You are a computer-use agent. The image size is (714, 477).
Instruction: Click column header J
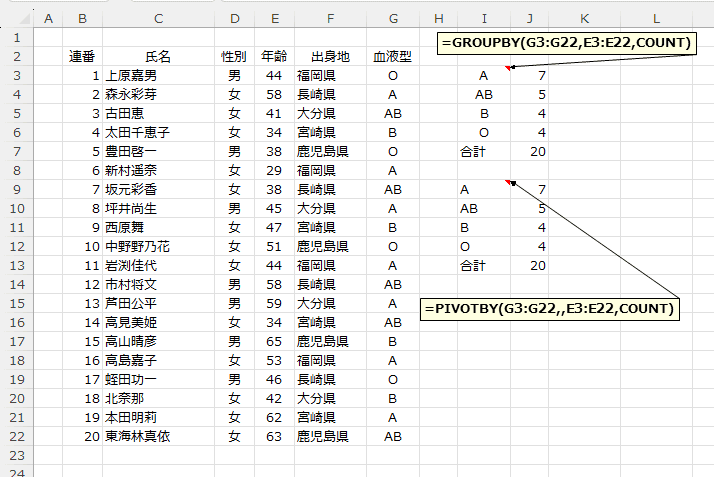(529, 18)
